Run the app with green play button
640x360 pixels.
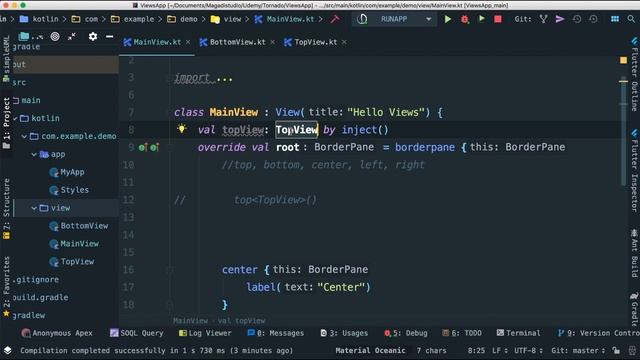(x=448, y=19)
